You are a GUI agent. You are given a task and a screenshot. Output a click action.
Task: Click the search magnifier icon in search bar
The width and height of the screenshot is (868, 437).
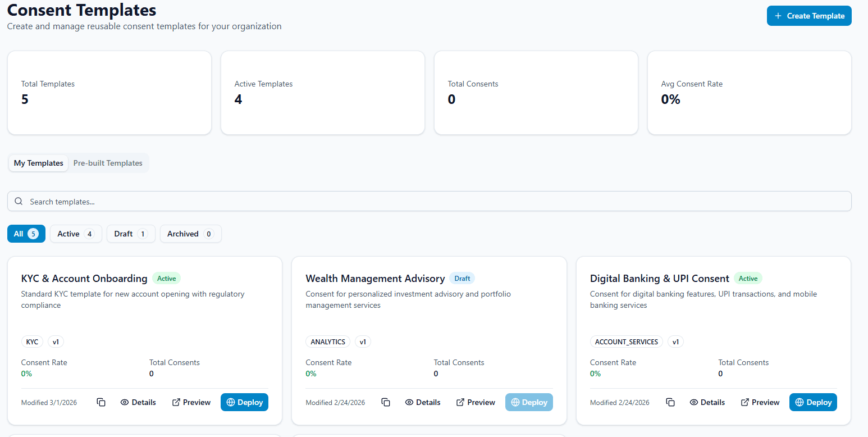click(x=19, y=201)
